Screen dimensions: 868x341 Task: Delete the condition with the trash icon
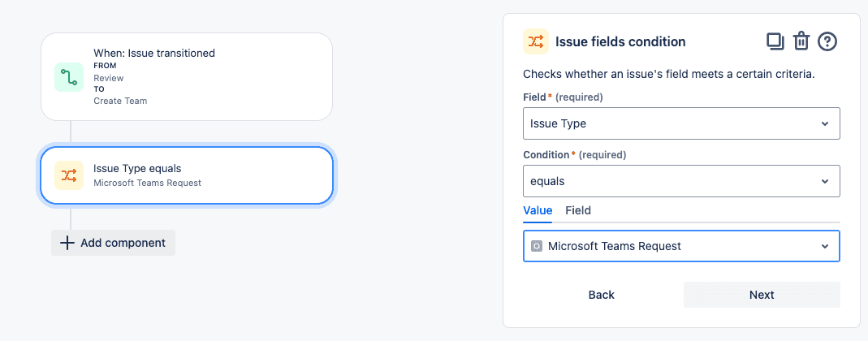point(801,41)
